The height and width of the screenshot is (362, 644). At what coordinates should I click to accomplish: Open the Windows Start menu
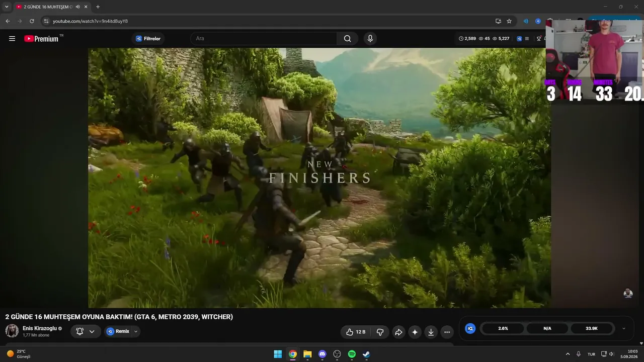pos(278,354)
